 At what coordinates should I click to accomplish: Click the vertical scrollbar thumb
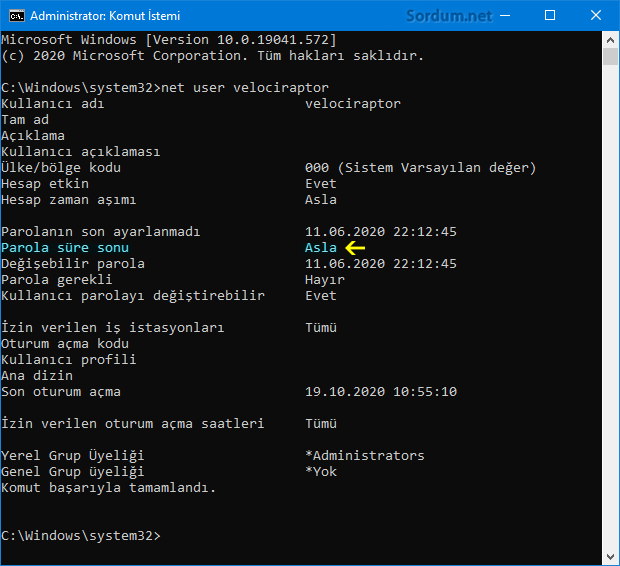click(x=610, y=56)
